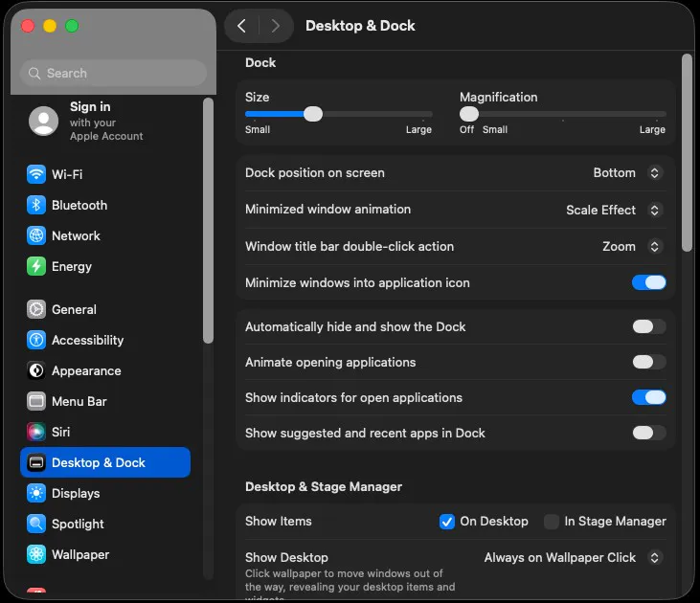Viewport: 700px width, 603px height.
Task: Select the Network globe icon
Action: (x=36, y=235)
